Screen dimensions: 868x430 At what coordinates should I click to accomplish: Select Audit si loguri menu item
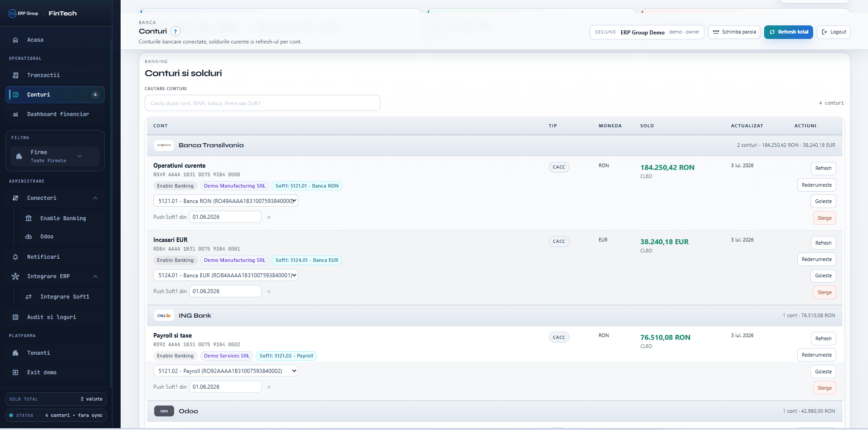point(55,317)
